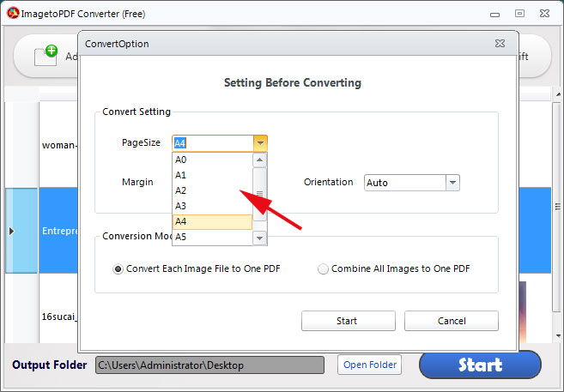Image resolution: width=564 pixels, height=392 pixels.
Task: Select A3 page size entry
Action: point(212,206)
